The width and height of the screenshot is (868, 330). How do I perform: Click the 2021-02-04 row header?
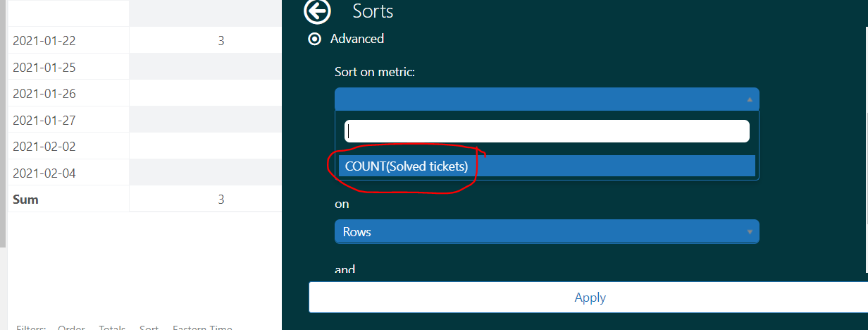(x=44, y=173)
